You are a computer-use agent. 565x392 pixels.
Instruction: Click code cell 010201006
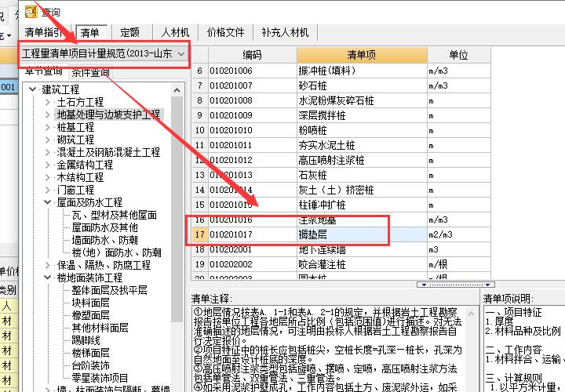(252, 71)
